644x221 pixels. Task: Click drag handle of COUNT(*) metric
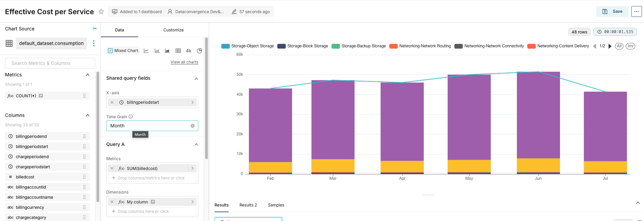pos(84,96)
